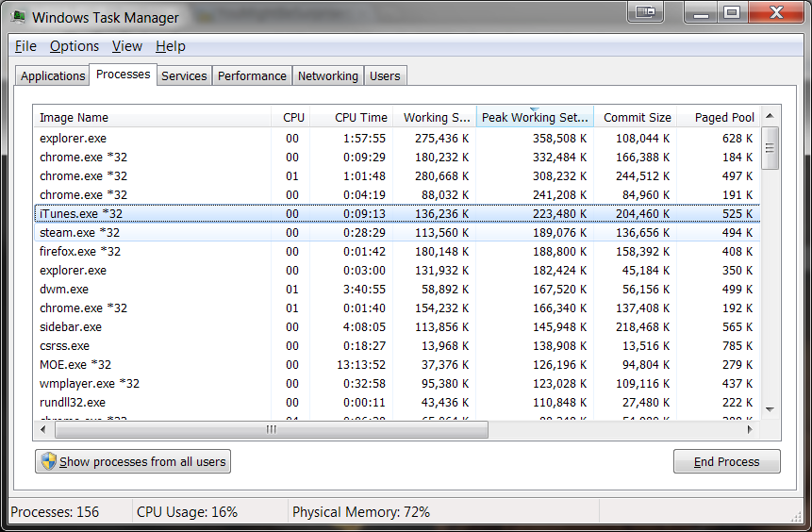This screenshot has width=812, height=532.
Task: Open the File menu
Action: (25, 46)
